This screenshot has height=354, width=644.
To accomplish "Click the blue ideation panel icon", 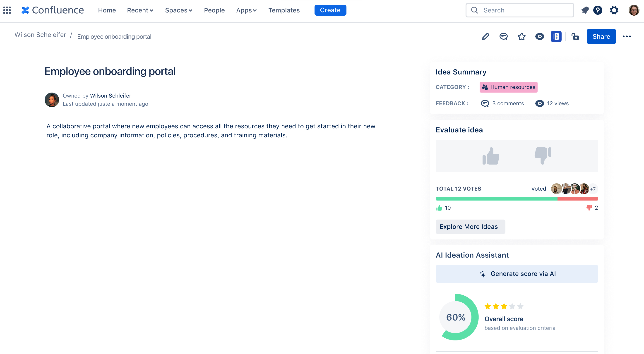I will (x=556, y=36).
